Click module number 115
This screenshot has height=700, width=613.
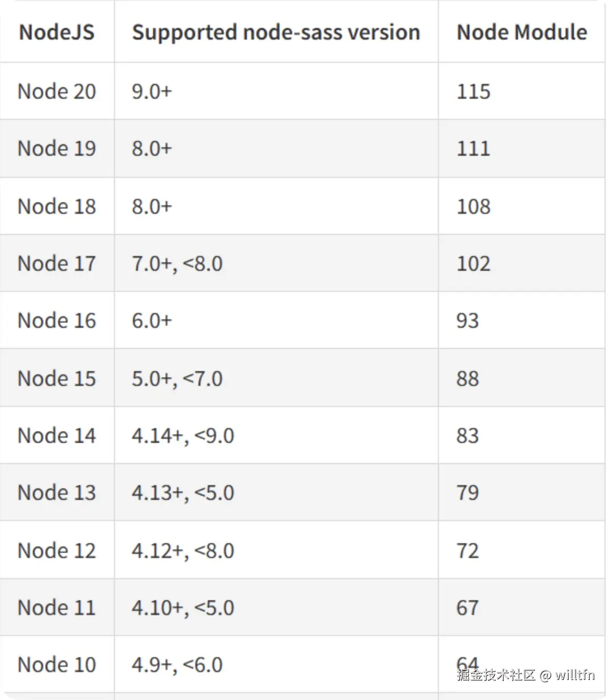point(473,91)
